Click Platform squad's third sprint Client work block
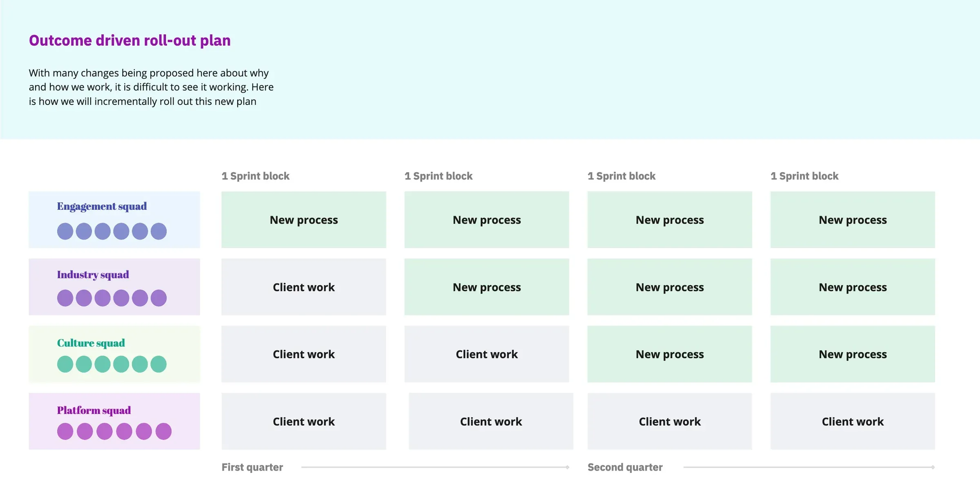This screenshot has width=980, height=502. [x=670, y=421]
